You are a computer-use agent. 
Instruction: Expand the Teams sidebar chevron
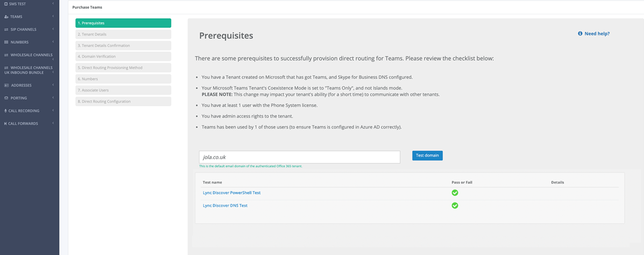53,17
